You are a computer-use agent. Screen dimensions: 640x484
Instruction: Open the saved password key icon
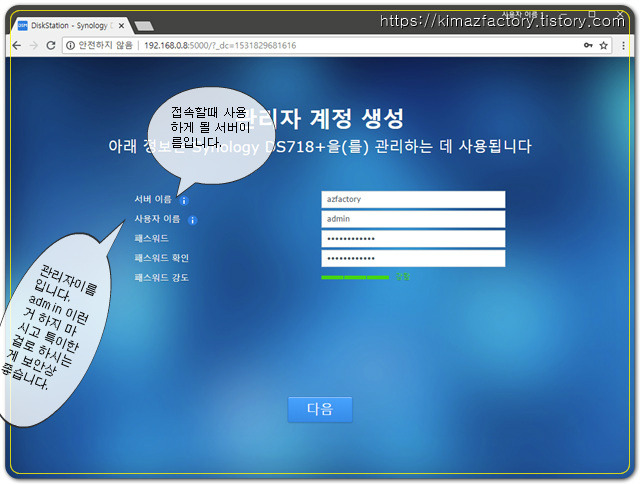pos(588,45)
